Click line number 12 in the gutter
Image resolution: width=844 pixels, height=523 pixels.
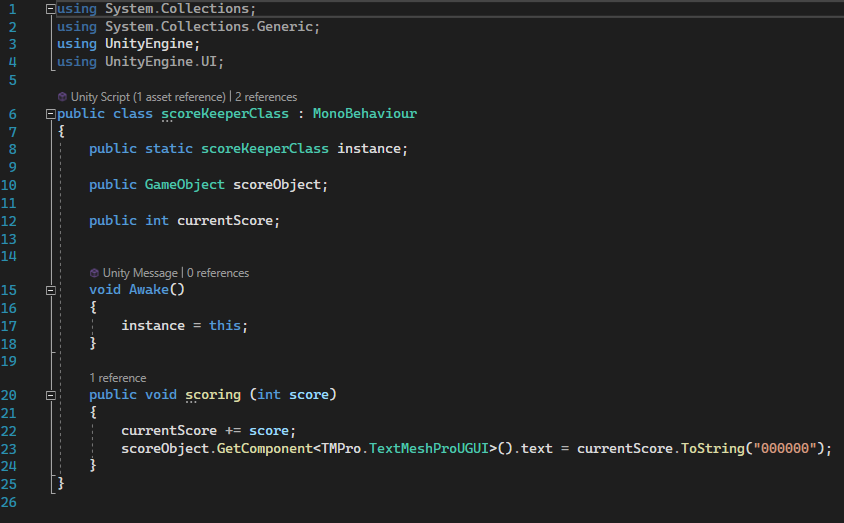(11, 220)
